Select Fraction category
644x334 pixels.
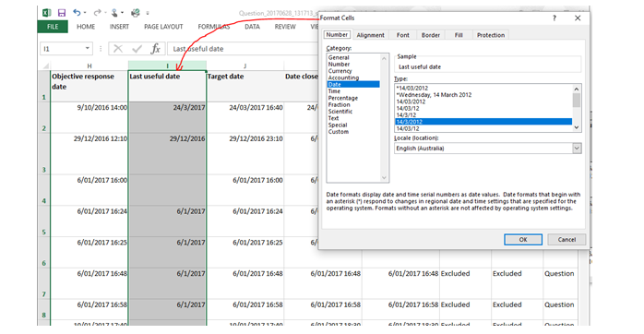click(339, 105)
